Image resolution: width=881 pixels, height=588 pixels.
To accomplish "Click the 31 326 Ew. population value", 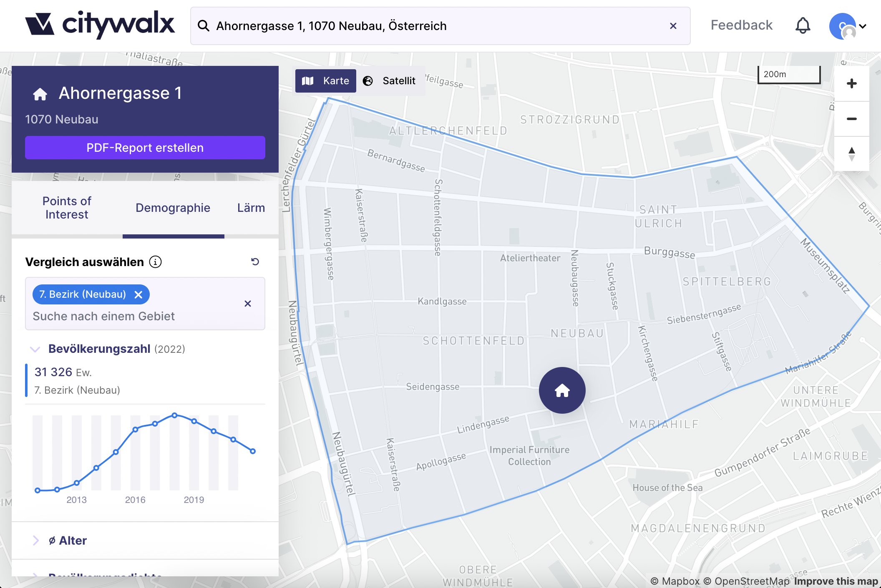I will coord(63,372).
